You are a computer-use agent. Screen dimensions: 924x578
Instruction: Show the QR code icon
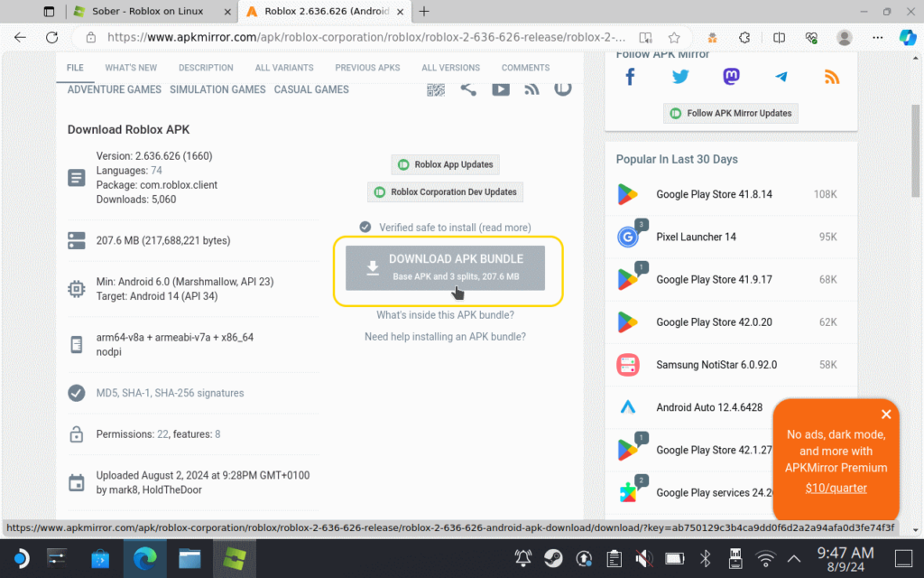(436, 89)
